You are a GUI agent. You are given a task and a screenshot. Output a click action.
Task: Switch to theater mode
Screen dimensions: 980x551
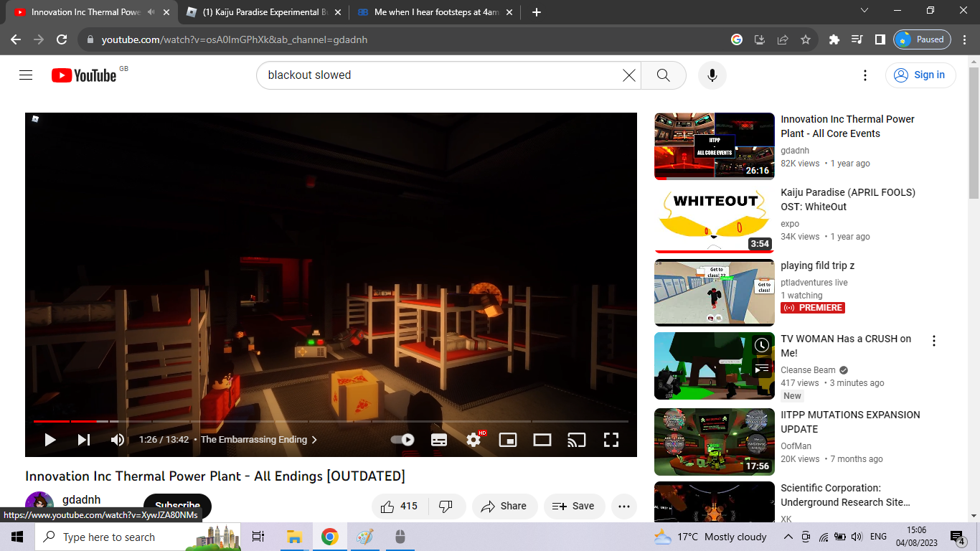coord(542,440)
